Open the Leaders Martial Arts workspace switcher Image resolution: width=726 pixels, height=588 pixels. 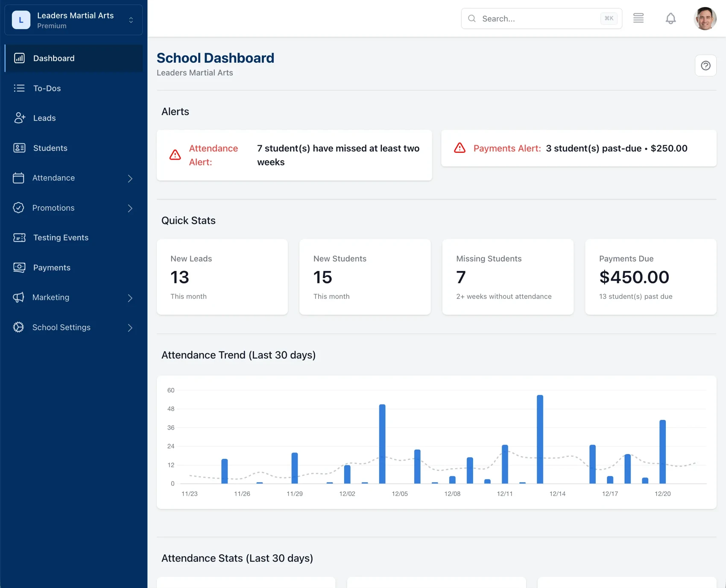(73, 19)
